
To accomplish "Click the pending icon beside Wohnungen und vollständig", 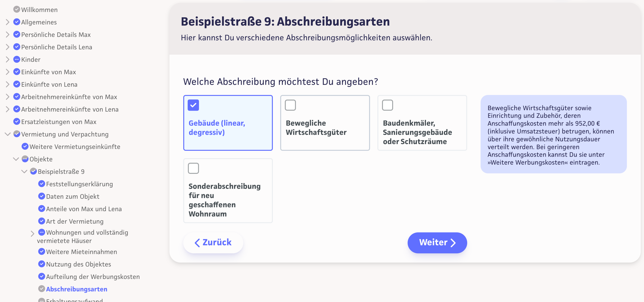I will click(42, 232).
